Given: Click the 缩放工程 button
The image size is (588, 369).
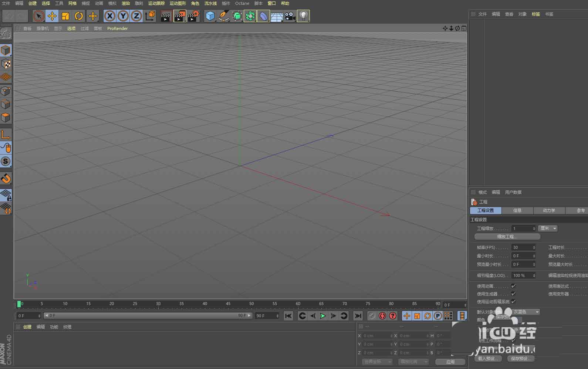Looking at the screenshot, I should point(507,237).
